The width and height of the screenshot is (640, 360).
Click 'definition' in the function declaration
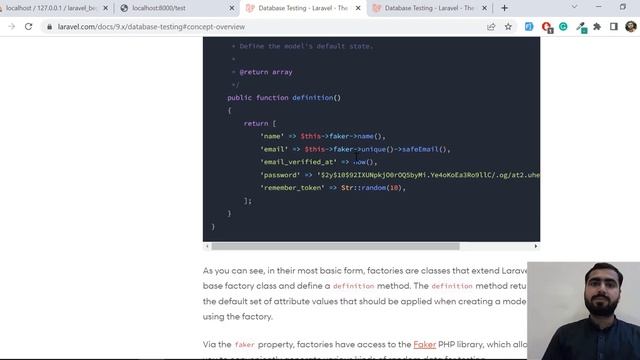(313, 98)
